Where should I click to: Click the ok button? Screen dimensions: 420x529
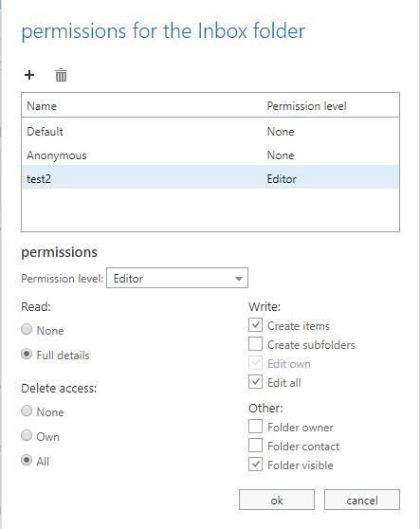(x=277, y=500)
